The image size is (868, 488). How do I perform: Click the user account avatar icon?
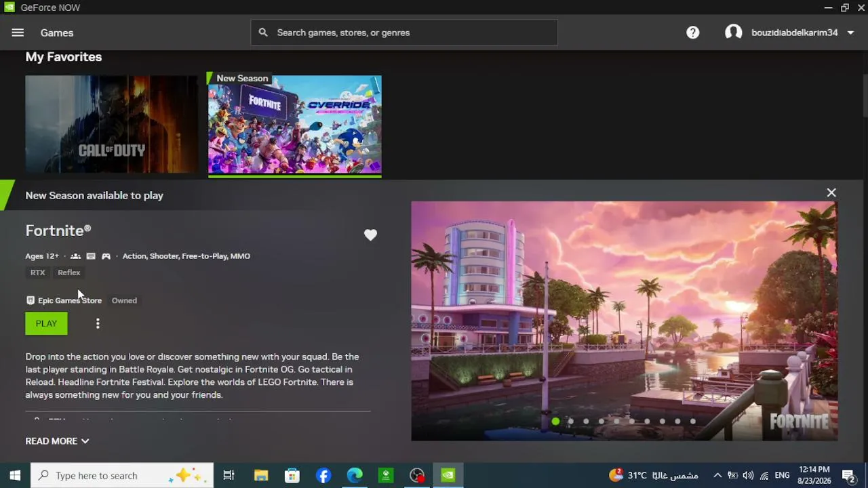(x=733, y=33)
